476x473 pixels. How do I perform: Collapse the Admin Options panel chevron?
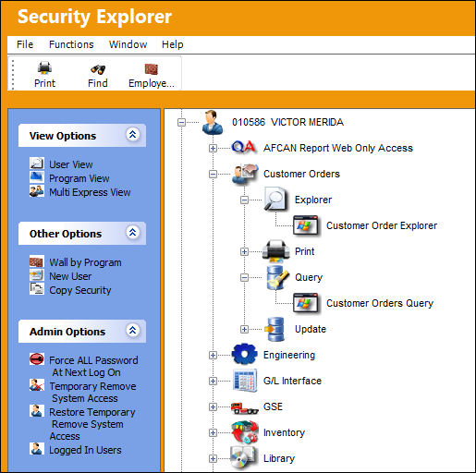tap(133, 330)
